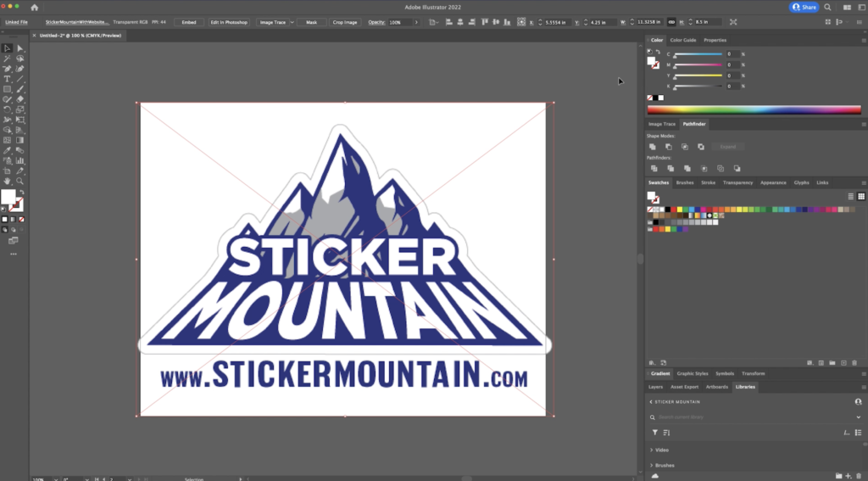Pick the Lasso tool
868x481 pixels.
coord(20,59)
